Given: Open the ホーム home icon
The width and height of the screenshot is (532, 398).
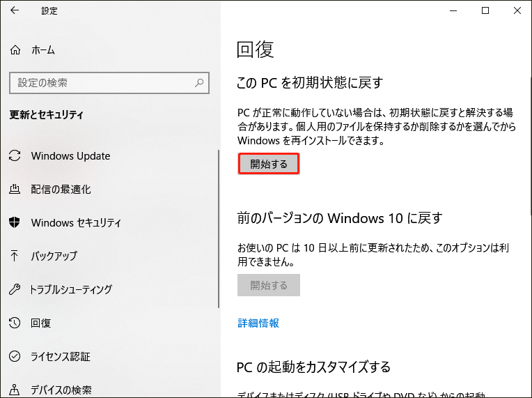Looking at the screenshot, I should 15,50.
